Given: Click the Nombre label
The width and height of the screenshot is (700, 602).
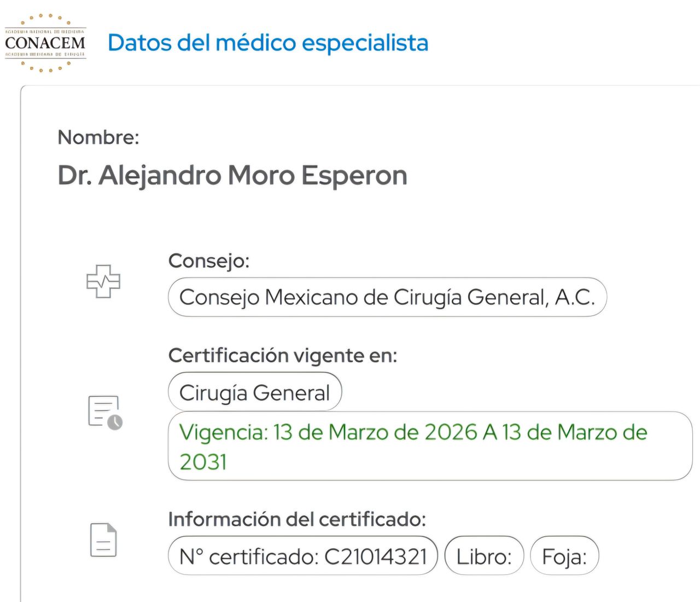Looking at the screenshot, I should [98, 137].
